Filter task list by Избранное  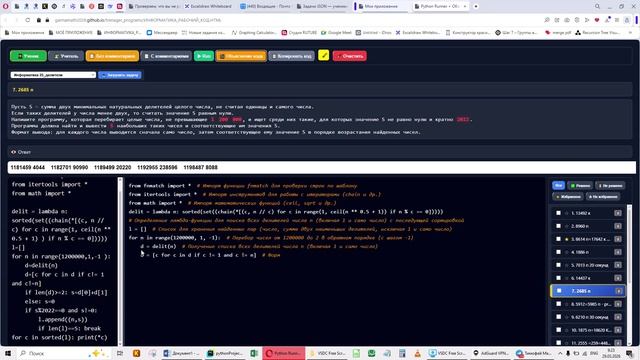click(x=568, y=197)
